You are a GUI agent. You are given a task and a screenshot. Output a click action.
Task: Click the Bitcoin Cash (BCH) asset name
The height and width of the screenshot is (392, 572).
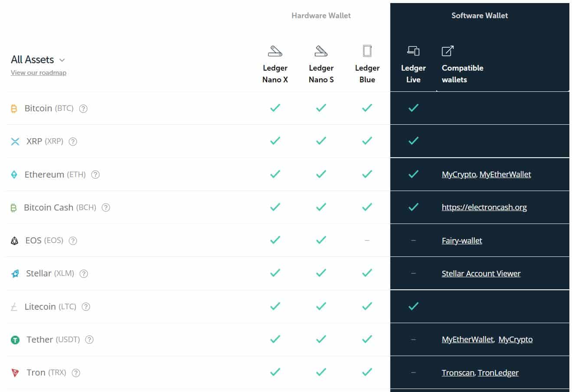[x=60, y=207]
